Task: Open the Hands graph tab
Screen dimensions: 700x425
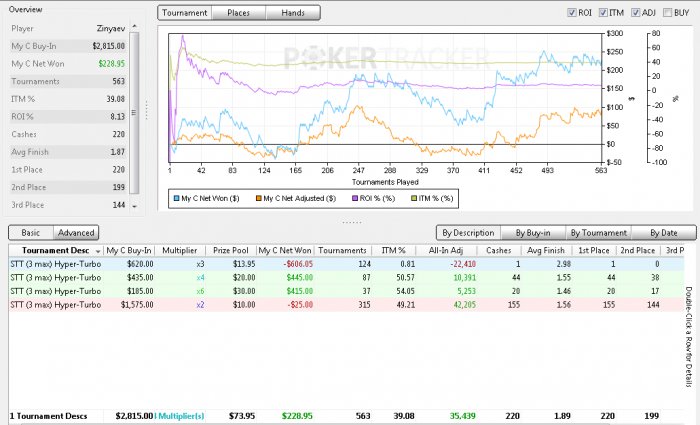Action: pyautogui.click(x=293, y=14)
